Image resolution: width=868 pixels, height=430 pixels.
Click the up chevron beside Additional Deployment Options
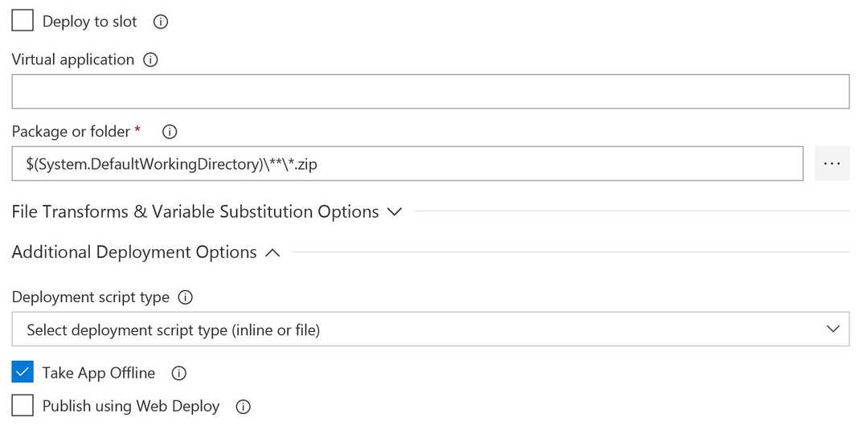tap(272, 253)
